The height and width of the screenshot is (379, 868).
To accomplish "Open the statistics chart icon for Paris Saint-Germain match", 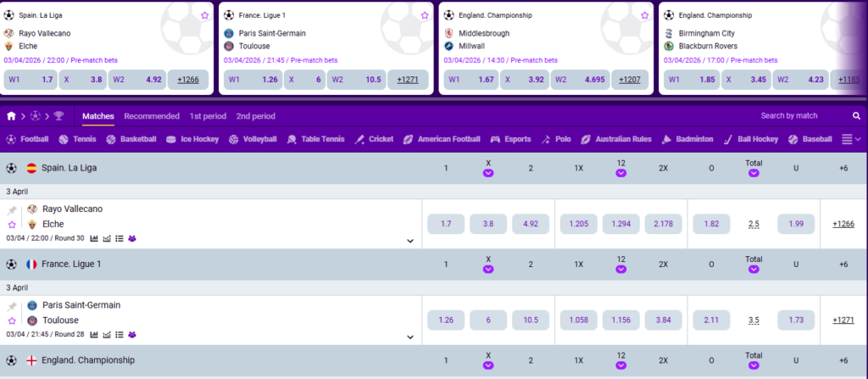I will [x=94, y=335].
